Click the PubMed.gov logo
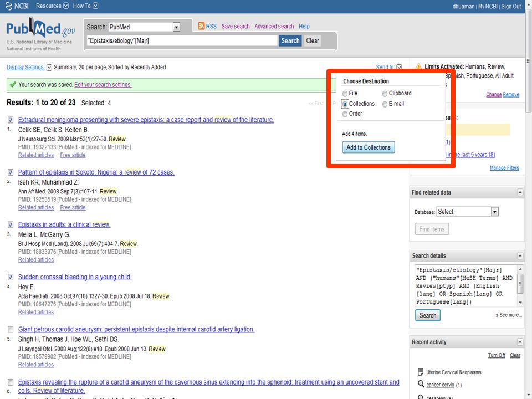Image resolution: width=532 pixels, height=399 pixels. (40, 28)
